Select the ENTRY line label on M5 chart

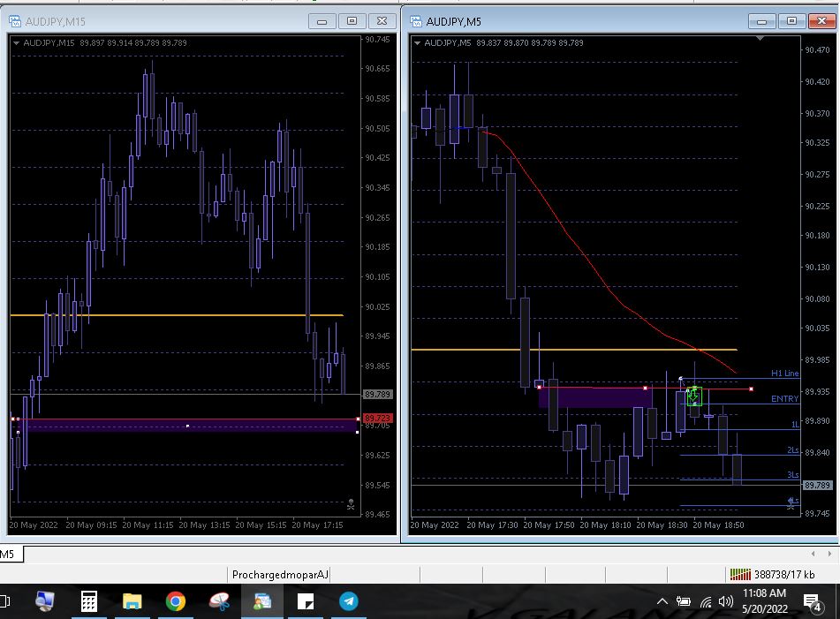click(784, 399)
